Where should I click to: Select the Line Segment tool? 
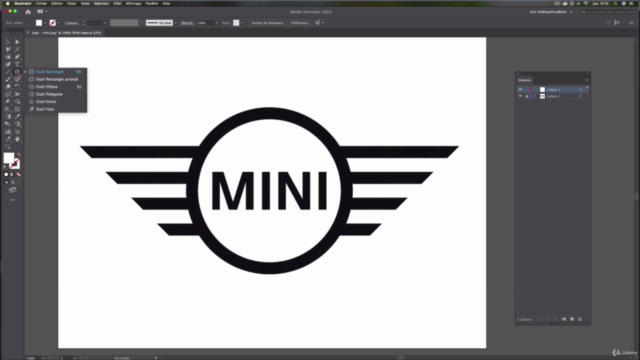tap(8, 72)
